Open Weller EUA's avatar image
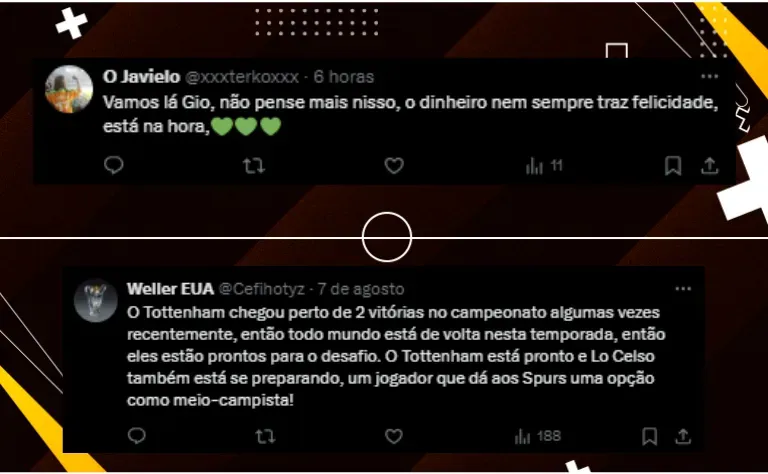768x474 pixels. (x=96, y=301)
